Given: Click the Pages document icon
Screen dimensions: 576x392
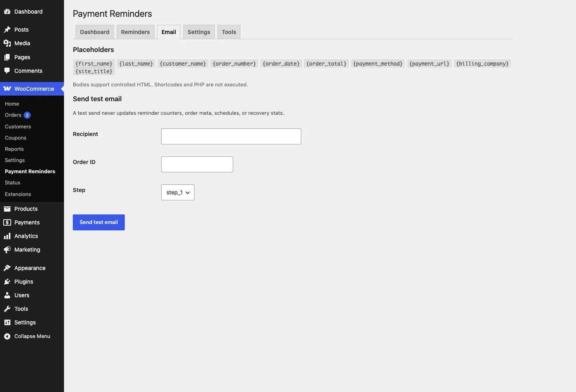Looking at the screenshot, I should (x=7, y=57).
